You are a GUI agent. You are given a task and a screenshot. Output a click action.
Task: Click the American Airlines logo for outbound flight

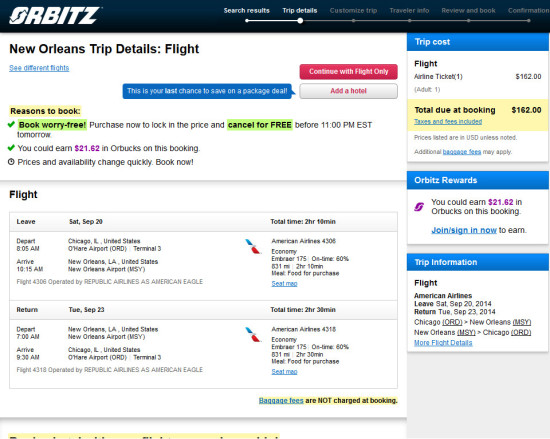253,246
